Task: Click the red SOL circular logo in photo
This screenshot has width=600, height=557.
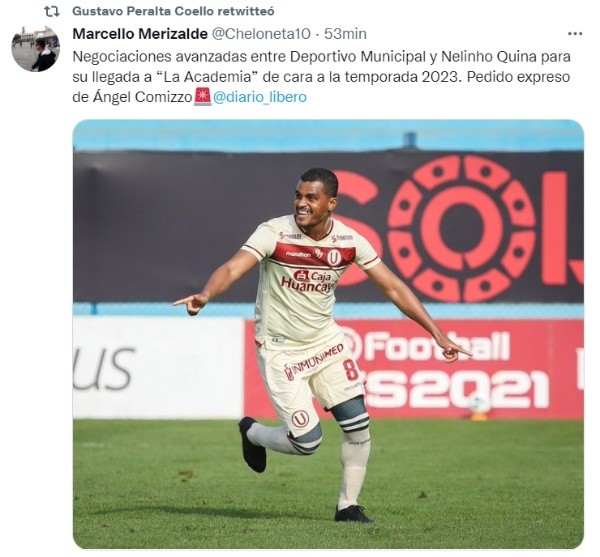Action: tap(461, 228)
